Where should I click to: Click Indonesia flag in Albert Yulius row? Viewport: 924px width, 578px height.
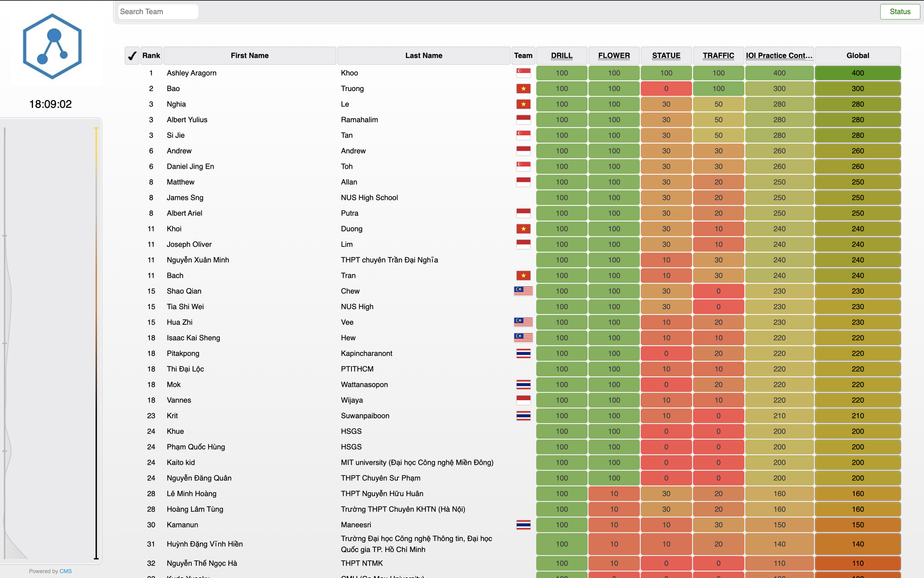click(x=523, y=120)
